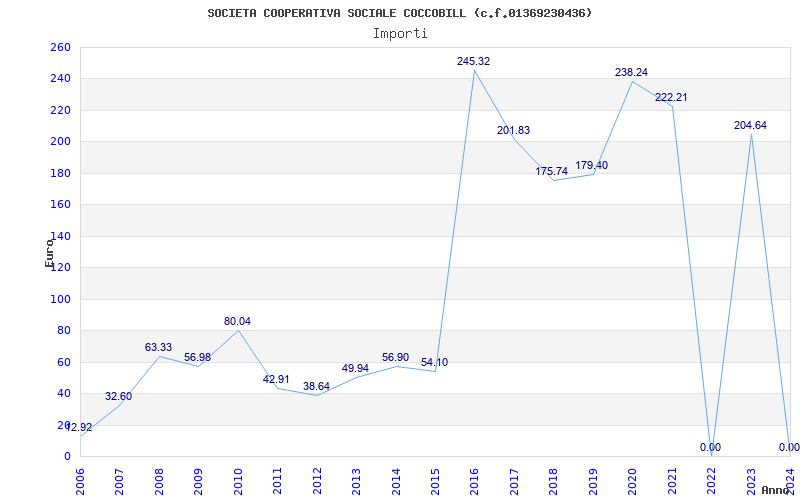Click the 240 value on Euro axis
This screenshot has height=500, width=800.
click(60, 79)
